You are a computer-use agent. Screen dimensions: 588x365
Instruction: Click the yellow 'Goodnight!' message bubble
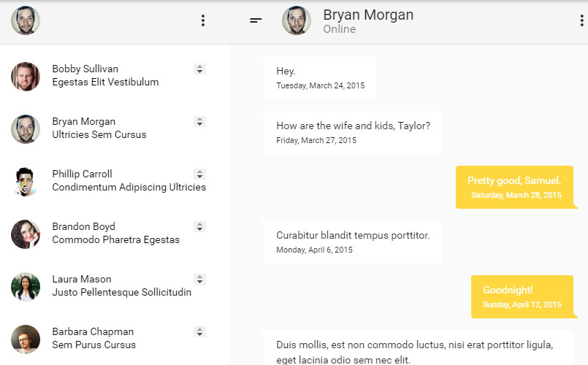click(522, 296)
